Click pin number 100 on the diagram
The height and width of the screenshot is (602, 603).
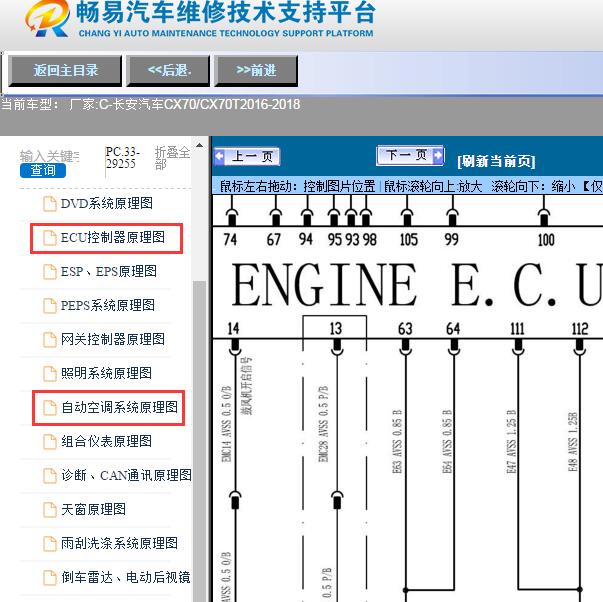(546, 240)
